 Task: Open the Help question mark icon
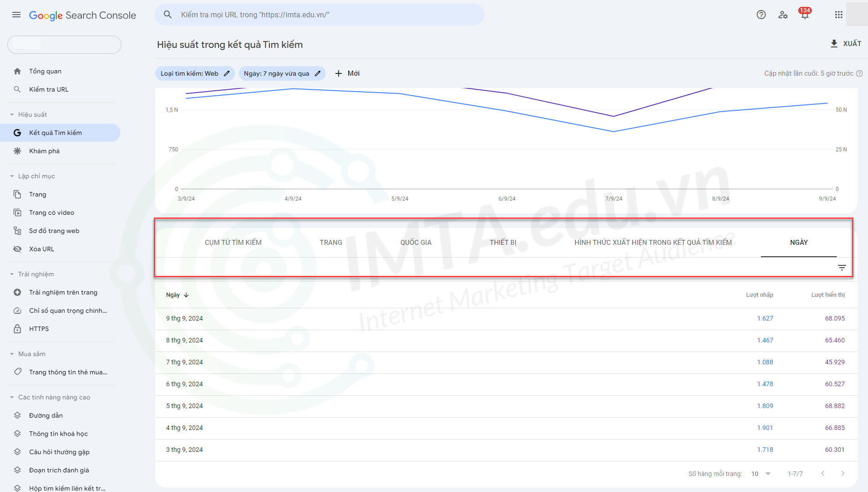[761, 15]
